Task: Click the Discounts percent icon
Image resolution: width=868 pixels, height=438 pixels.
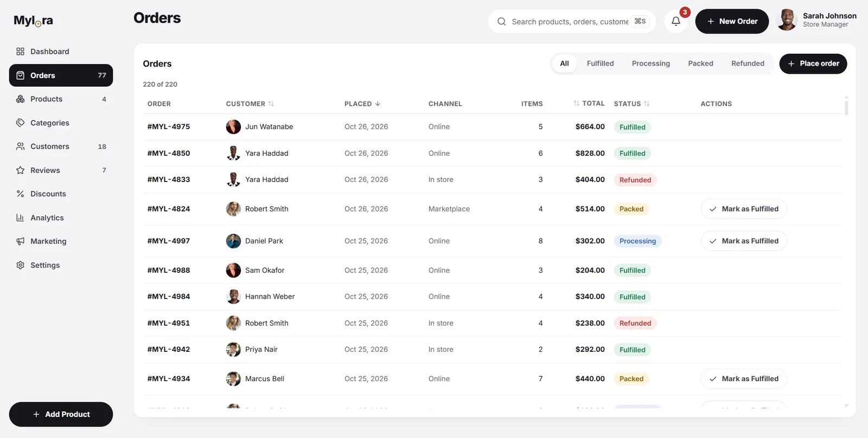Action: pyautogui.click(x=20, y=194)
